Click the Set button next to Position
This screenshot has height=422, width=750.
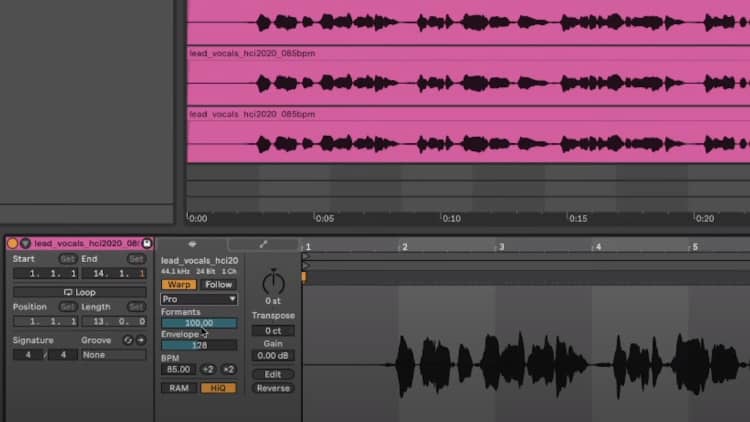pyautogui.click(x=67, y=307)
